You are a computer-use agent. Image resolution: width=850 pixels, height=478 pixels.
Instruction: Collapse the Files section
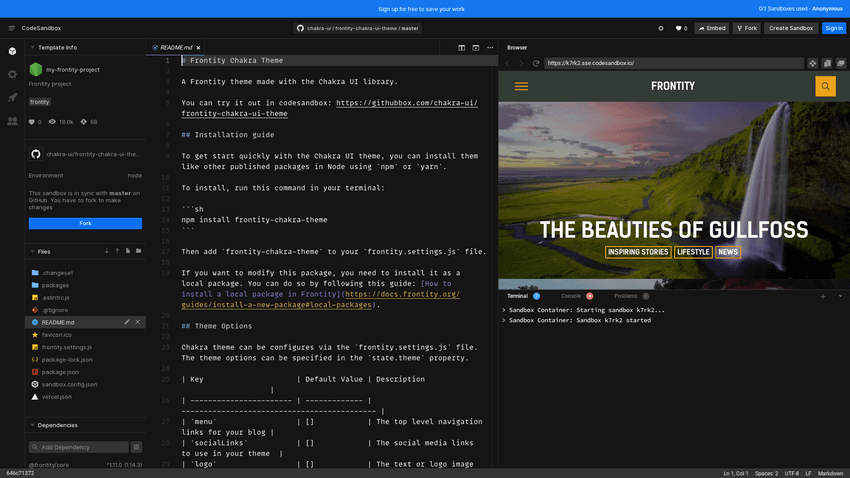click(x=31, y=251)
